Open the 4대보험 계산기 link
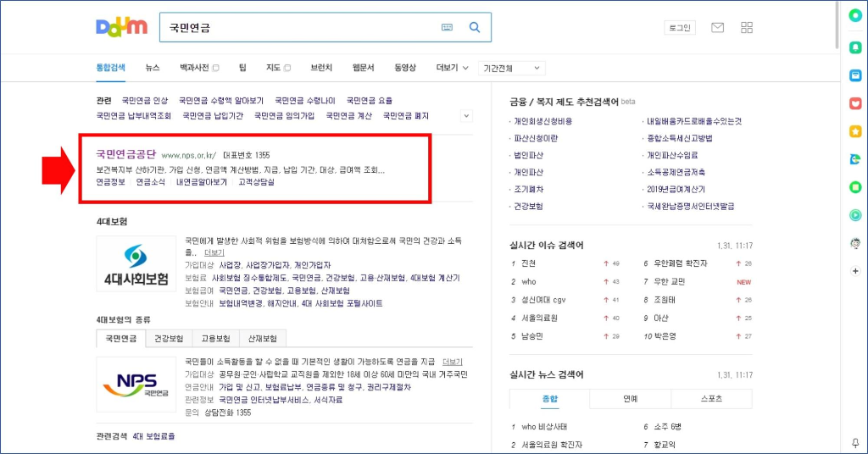 (x=435, y=278)
